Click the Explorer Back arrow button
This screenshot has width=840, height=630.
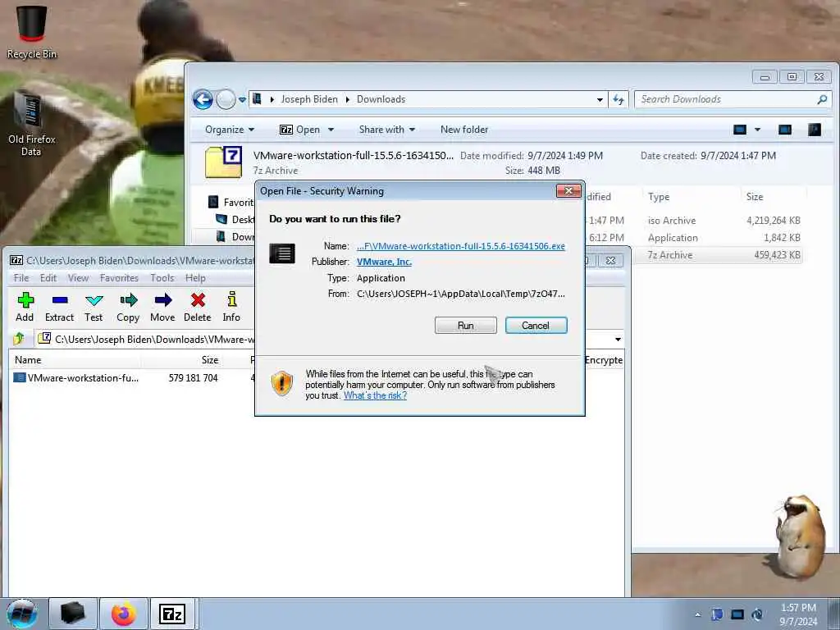tap(203, 99)
